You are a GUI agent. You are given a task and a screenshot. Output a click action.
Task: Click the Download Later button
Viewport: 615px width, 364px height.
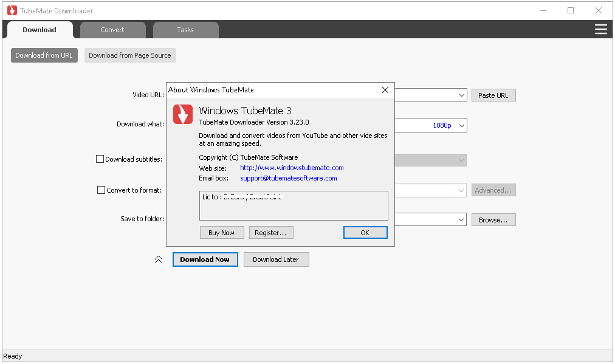pos(276,259)
